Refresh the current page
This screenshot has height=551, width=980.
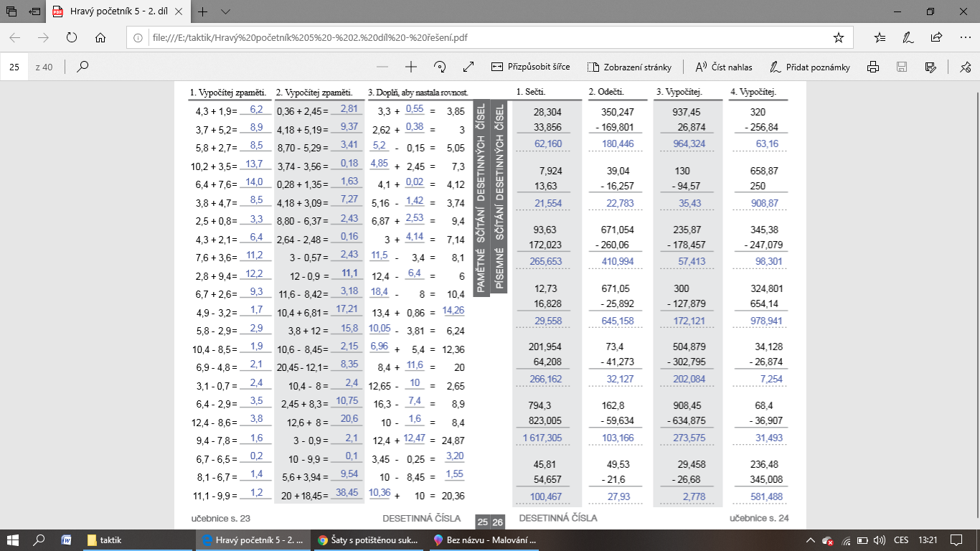pyautogui.click(x=72, y=38)
